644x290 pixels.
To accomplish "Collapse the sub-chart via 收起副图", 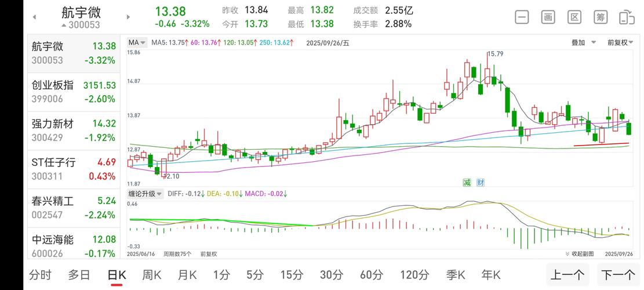I will coord(580,254).
